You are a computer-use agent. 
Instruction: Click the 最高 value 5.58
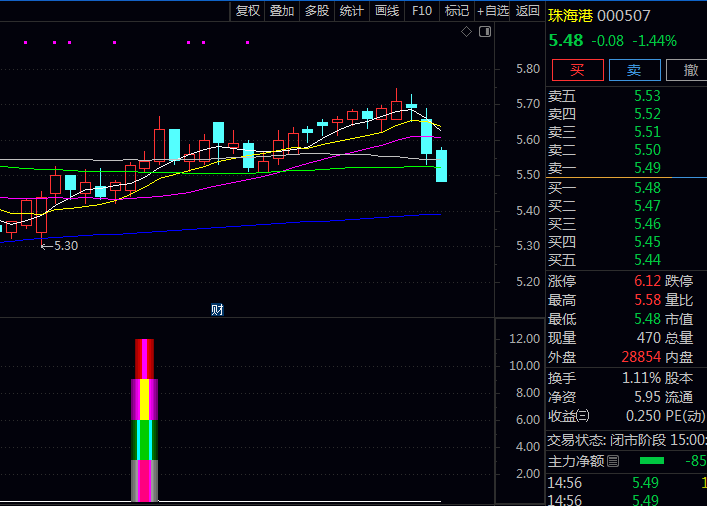tap(647, 300)
